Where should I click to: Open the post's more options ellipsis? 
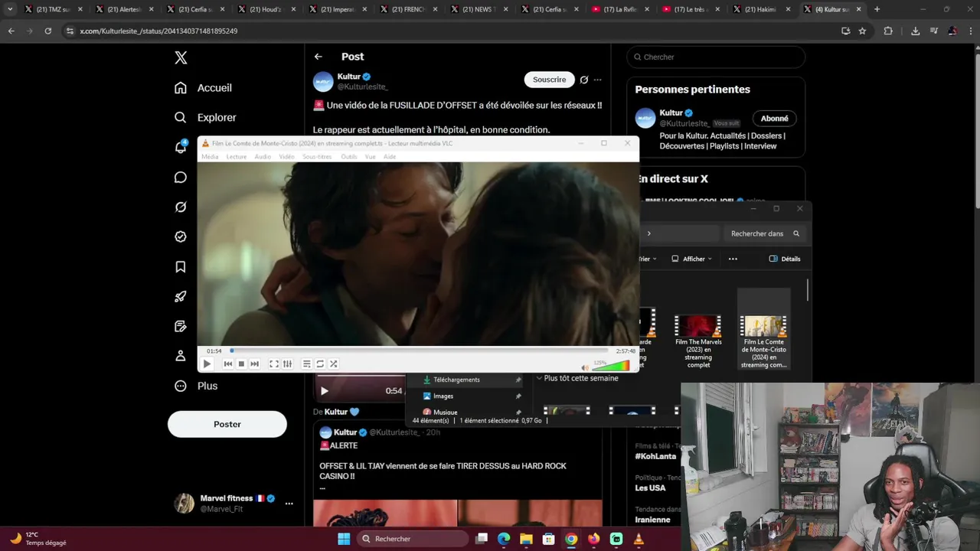tap(598, 80)
